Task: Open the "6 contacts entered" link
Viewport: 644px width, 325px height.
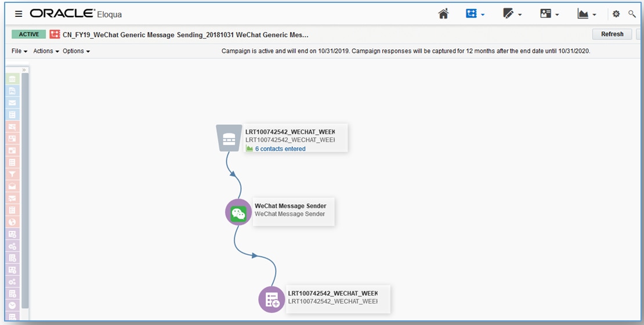Action: point(280,149)
